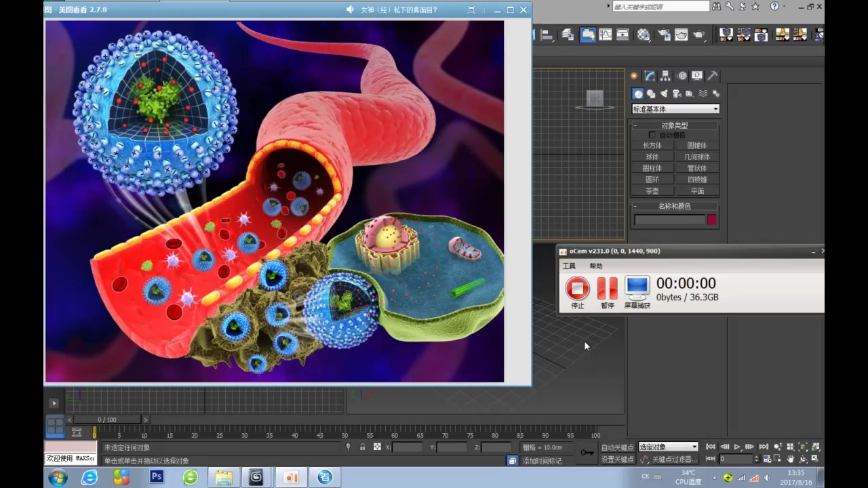This screenshot has height=488, width=868.
Task: Go to the end frame
Action: click(x=764, y=447)
